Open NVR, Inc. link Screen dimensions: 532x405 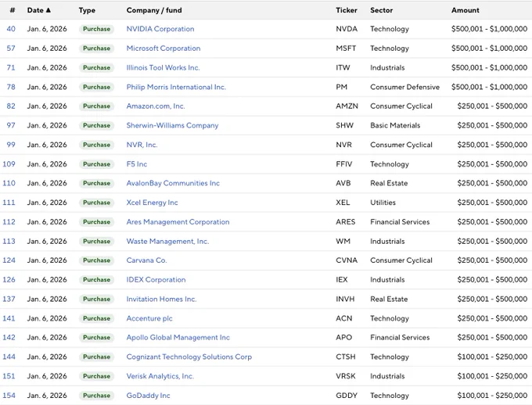click(x=142, y=145)
